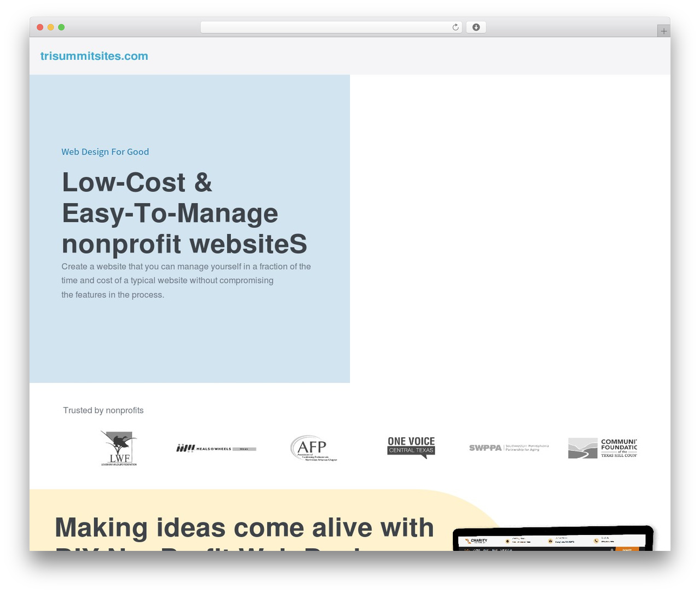Click the SWPPA partnership logo
Viewport: 700px width, 593px height.
[x=509, y=447]
